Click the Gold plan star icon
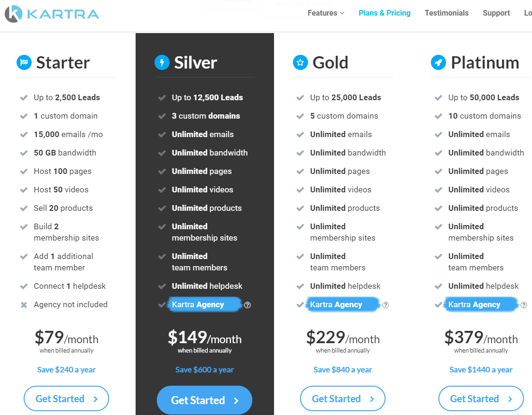Screen dimensions: 532x415 point(300,62)
